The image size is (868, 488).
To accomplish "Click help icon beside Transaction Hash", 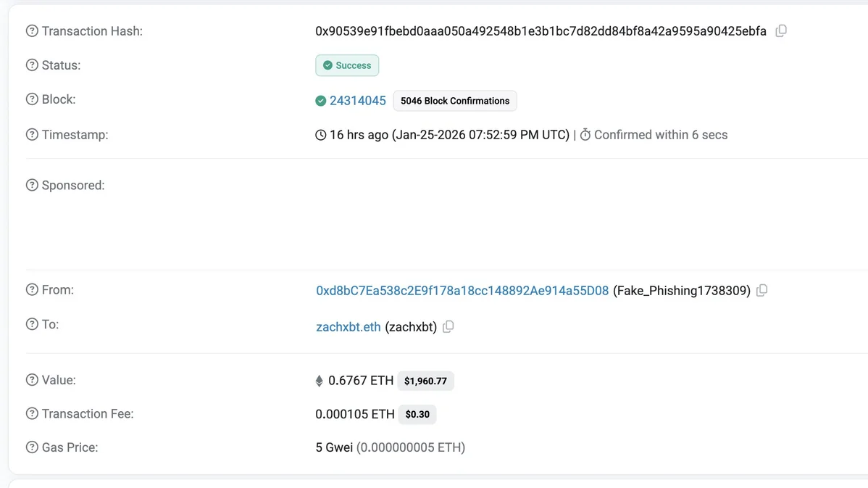I will pos(32,31).
